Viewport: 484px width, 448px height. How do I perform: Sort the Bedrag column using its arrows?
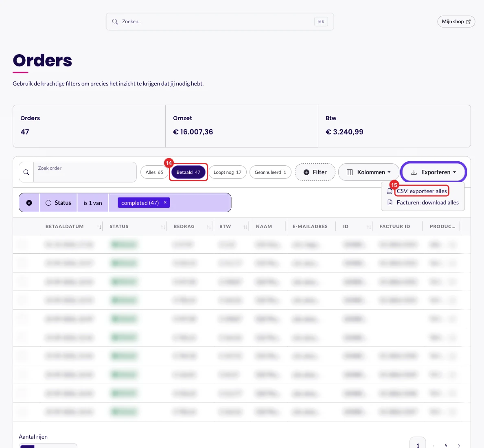coord(209,227)
